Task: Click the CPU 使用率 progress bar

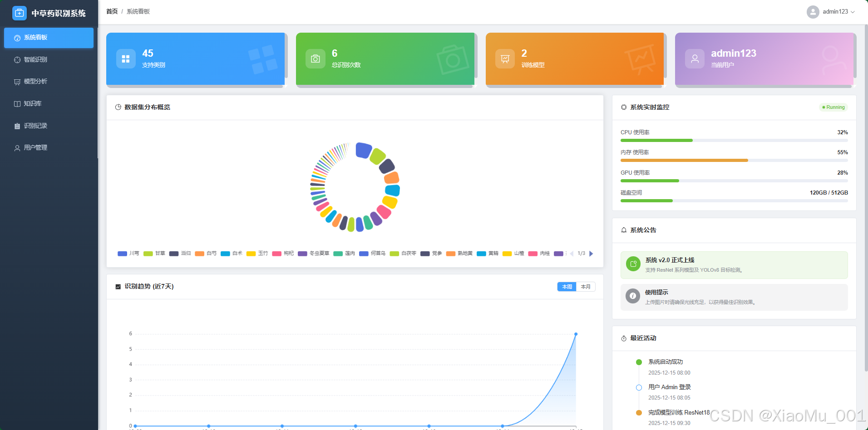Action: 734,141
